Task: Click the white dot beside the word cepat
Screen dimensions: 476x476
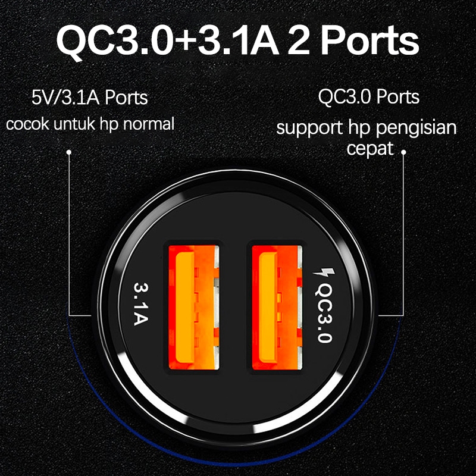Action: coord(403,152)
